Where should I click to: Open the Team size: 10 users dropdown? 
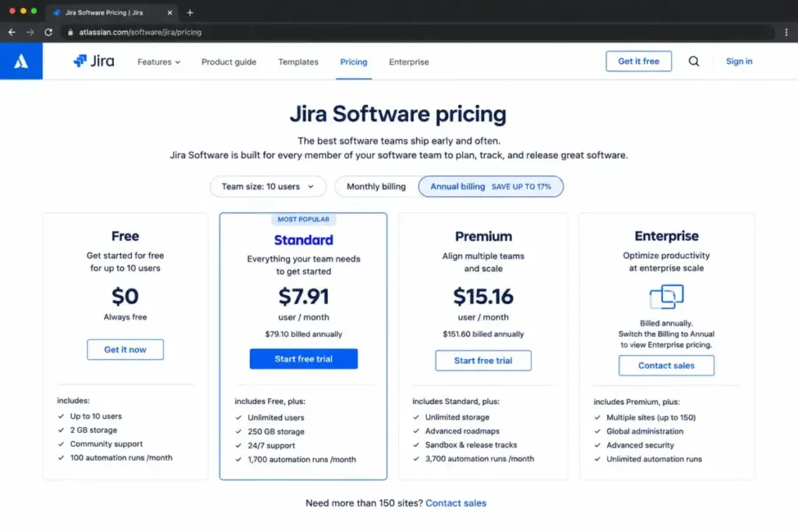(268, 187)
